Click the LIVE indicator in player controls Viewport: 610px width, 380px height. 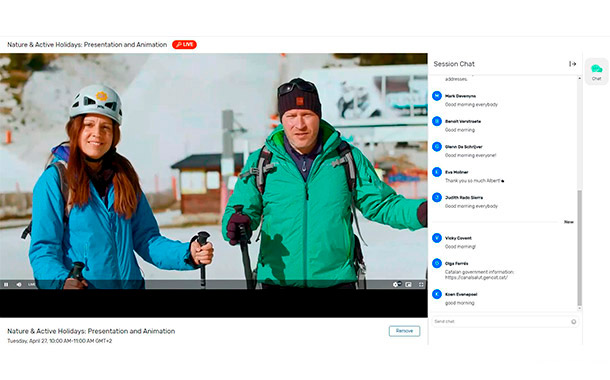pos(31,285)
